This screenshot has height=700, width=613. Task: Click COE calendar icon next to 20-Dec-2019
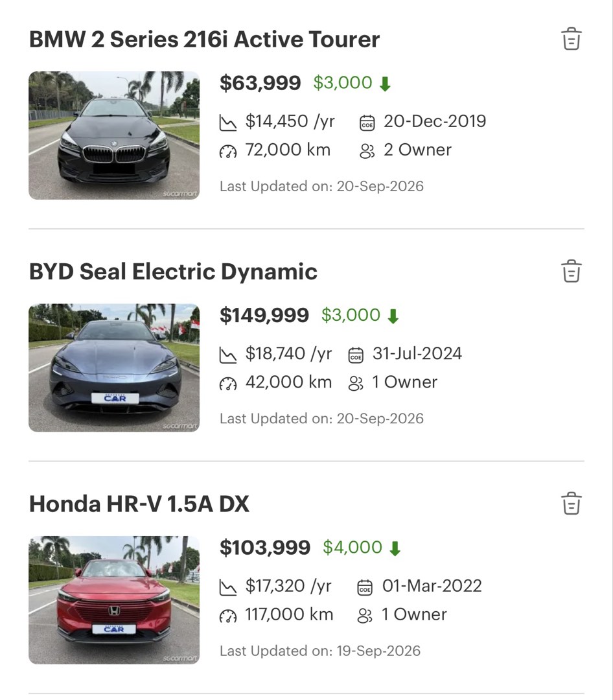coord(367,122)
